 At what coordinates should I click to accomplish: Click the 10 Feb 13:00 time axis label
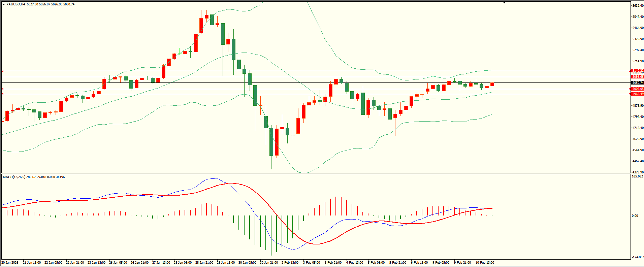(485, 262)
